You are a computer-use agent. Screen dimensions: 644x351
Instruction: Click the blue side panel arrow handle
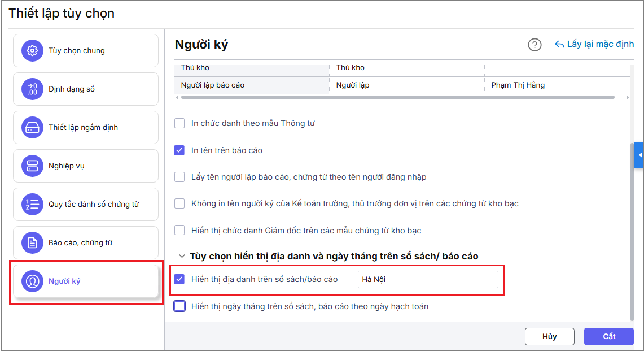639,155
